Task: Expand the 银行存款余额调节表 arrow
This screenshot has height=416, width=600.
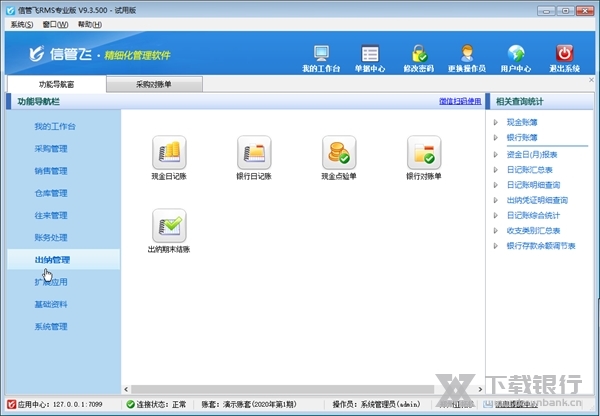Action: click(x=496, y=246)
